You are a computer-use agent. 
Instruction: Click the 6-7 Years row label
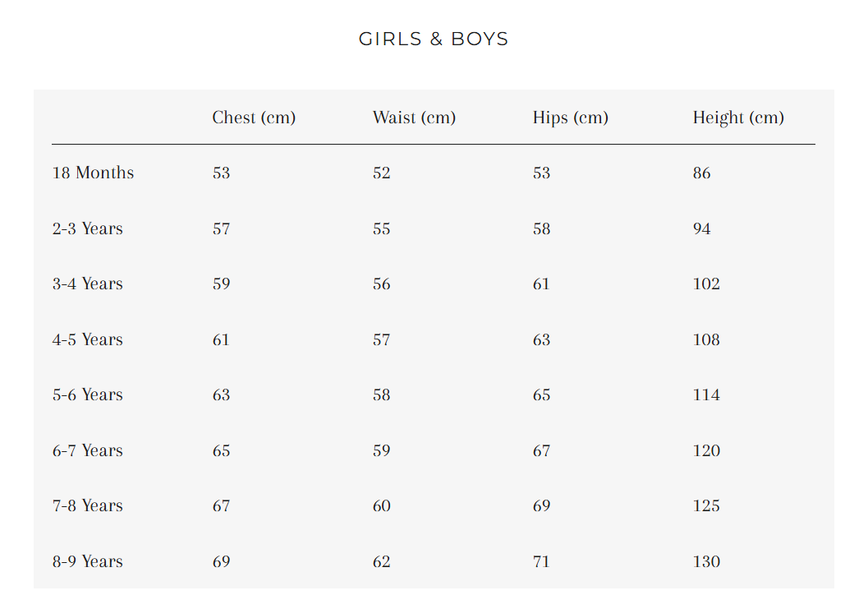[88, 450]
